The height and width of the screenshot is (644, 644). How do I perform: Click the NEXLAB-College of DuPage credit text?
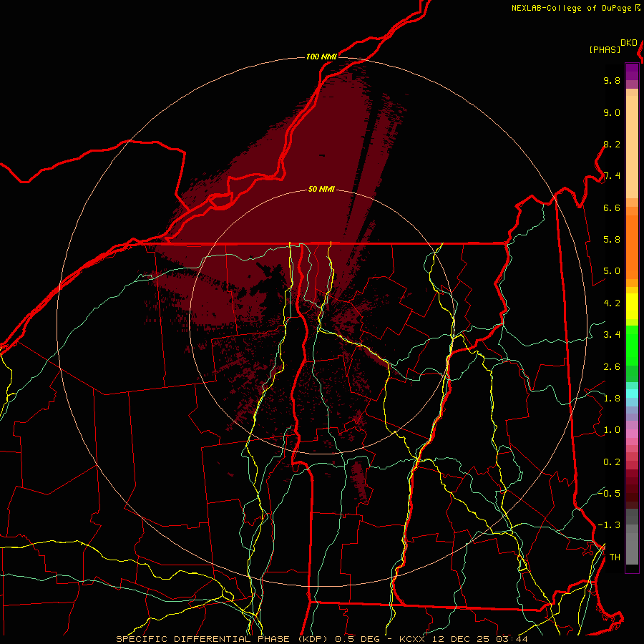click(572, 8)
